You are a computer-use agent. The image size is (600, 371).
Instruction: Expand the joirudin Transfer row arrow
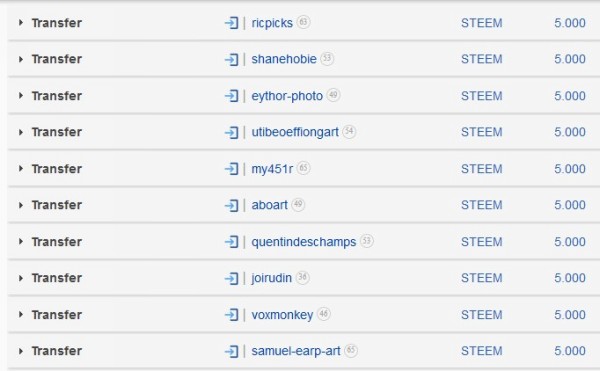click(21, 278)
